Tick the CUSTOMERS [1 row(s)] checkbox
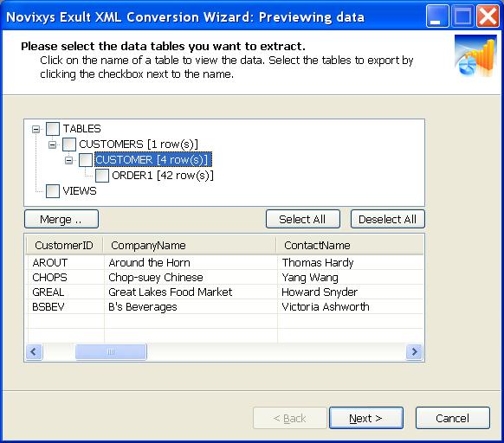 (69, 144)
